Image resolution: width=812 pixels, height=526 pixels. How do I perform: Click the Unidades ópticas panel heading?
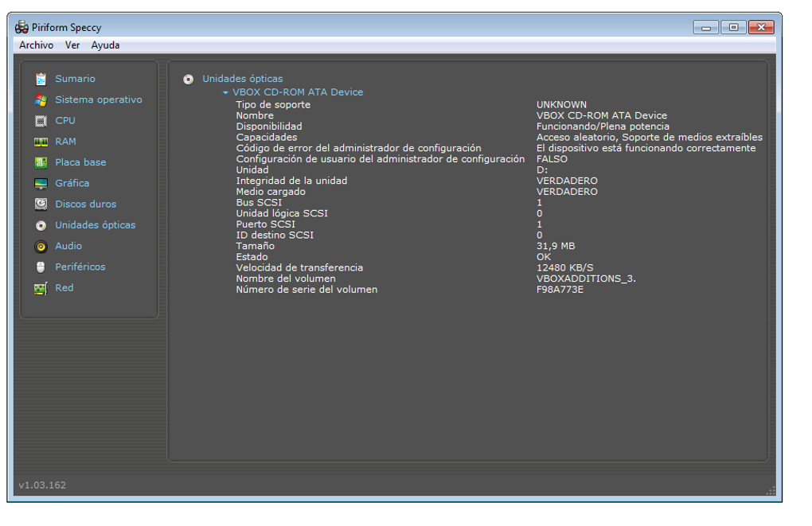[242, 79]
